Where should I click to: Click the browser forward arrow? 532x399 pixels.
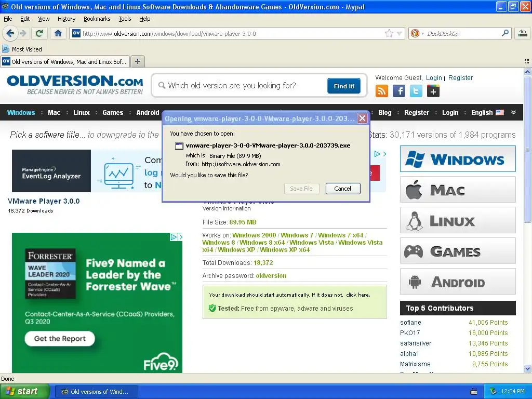(23, 33)
